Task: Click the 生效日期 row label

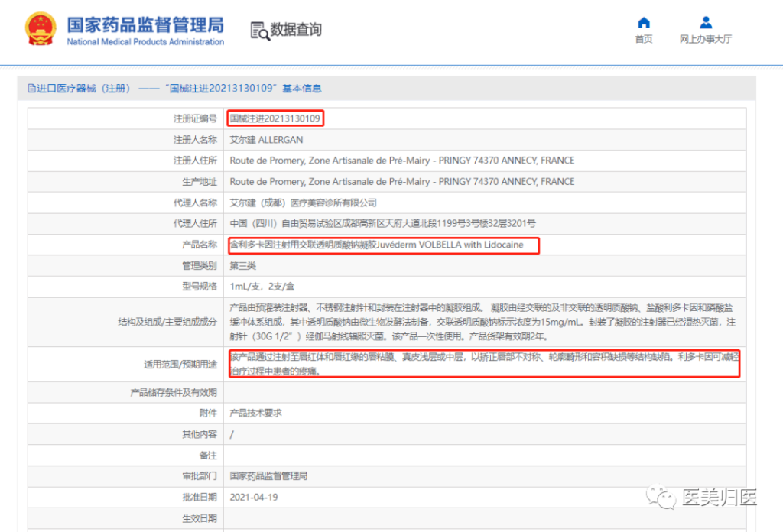Action: click(x=200, y=518)
